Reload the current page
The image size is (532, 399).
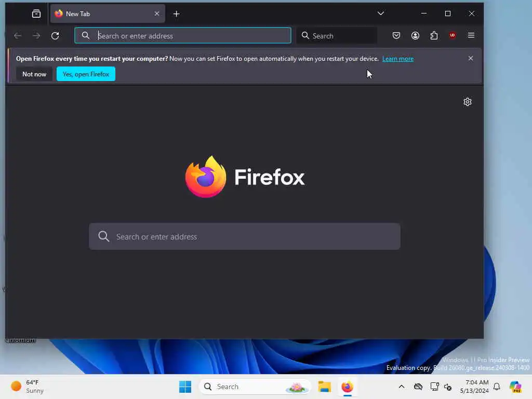click(x=55, y=36)
